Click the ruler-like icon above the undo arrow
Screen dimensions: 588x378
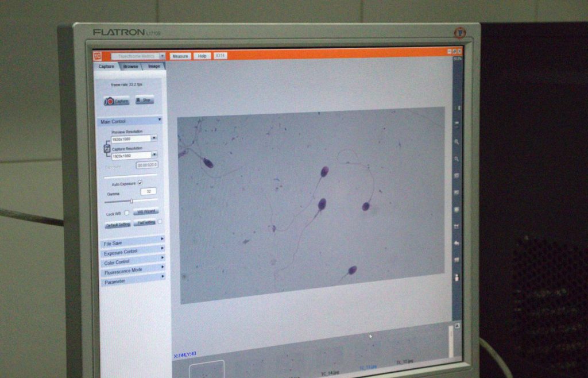457,226
